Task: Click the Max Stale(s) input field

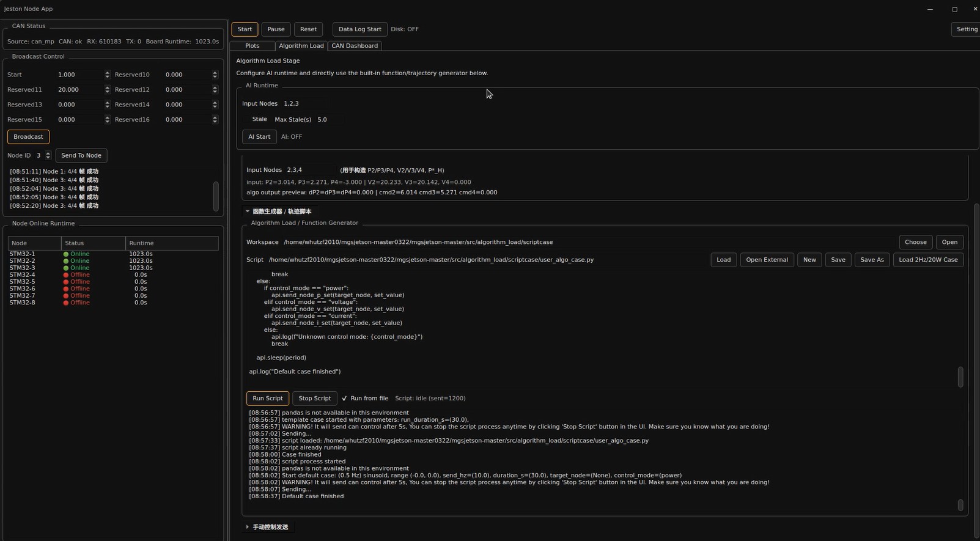Action: (x=328, y=120)
